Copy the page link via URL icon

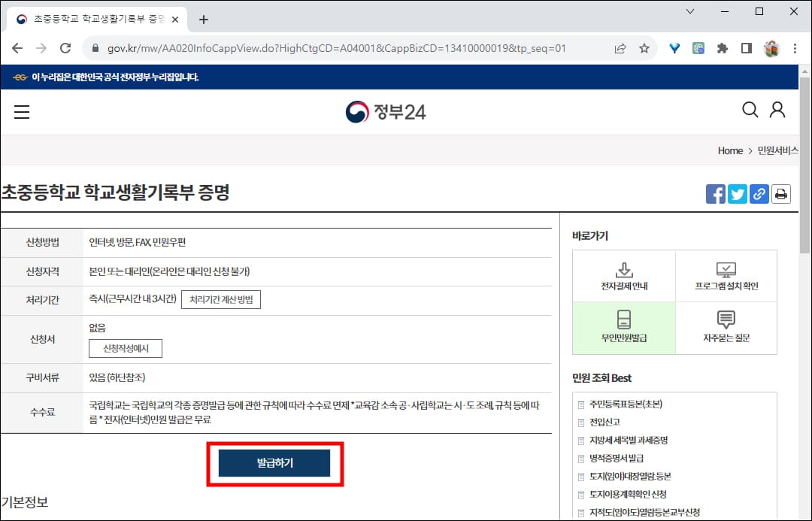(x=759, y=193)
